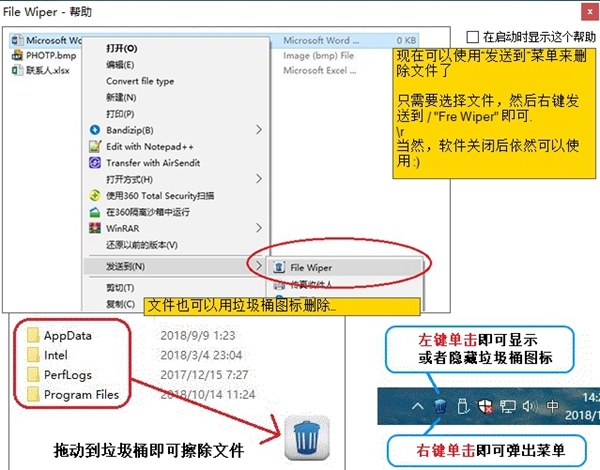
Task: Click the 中 input method indicator
Action: [x=552, y=406]
